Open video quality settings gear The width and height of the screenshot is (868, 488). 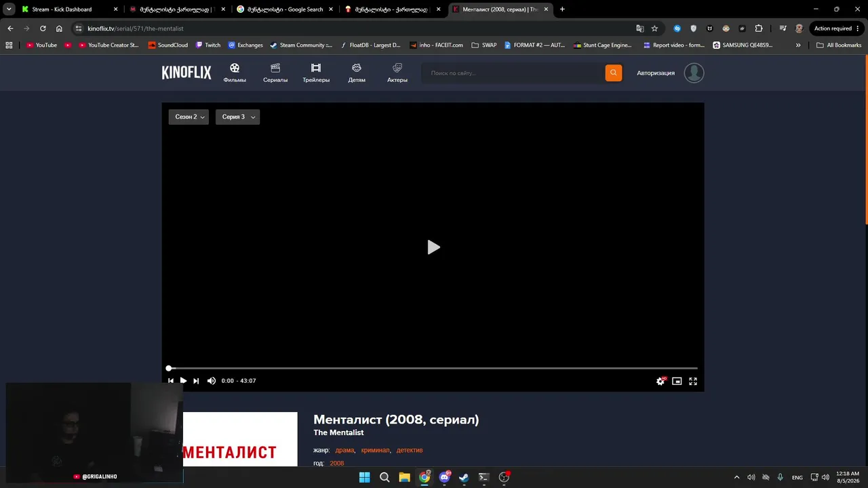(660, 381)
